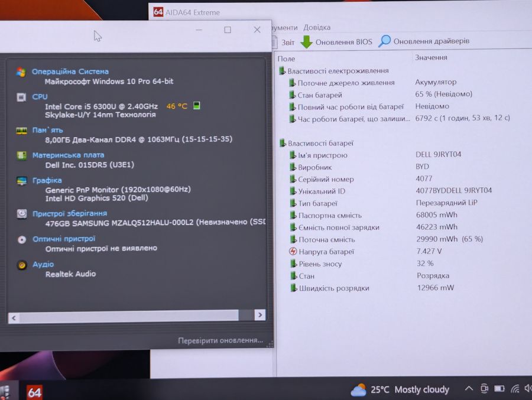The image size is (532, 400).
Task: Click the monitor icon beside Графіка
Action: pos(22,181)
